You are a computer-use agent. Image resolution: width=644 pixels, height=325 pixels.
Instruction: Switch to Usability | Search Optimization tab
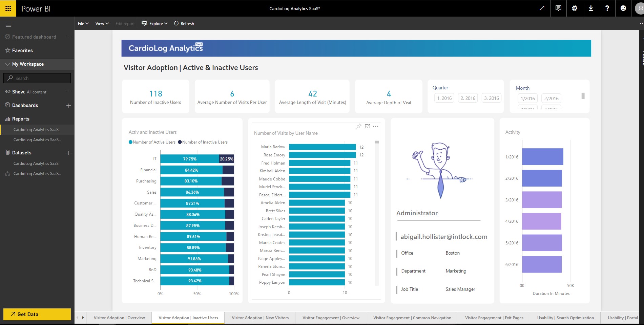565,318
